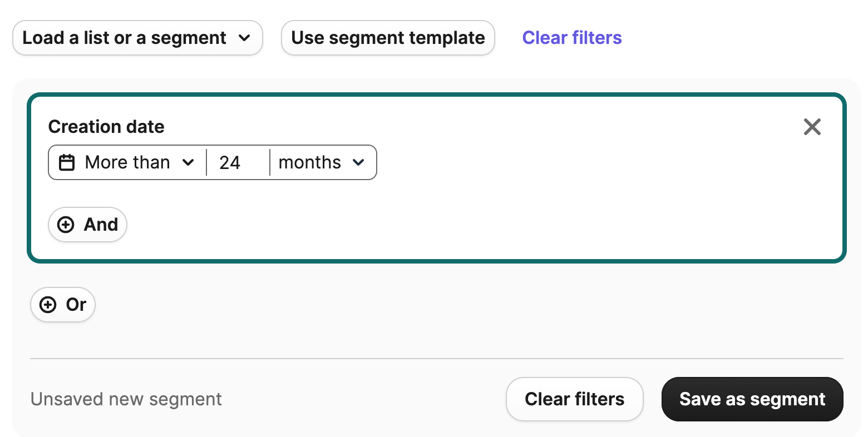Screen dimensions: 868x437
Task: Click the calendar icon in Creation date filter
Action: (67, 163)
